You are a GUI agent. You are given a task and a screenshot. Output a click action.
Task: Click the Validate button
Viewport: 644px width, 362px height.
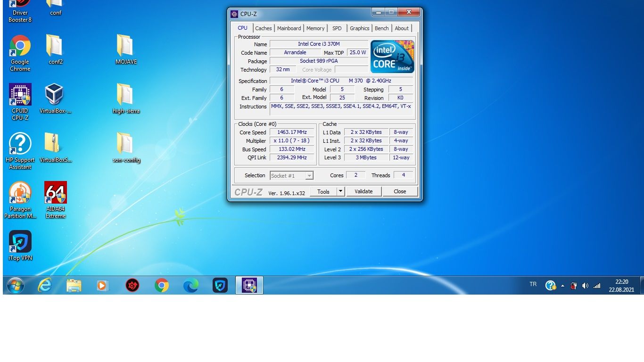[363, 191]
